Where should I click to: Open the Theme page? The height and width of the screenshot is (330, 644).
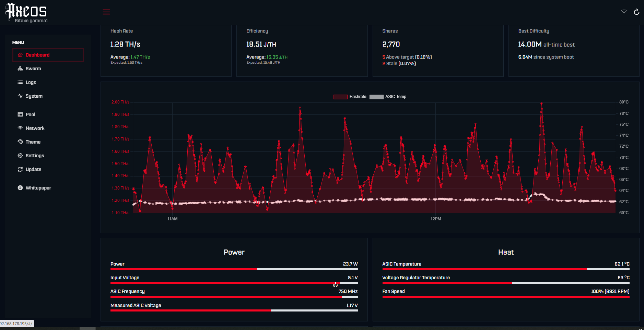[48, 142]
